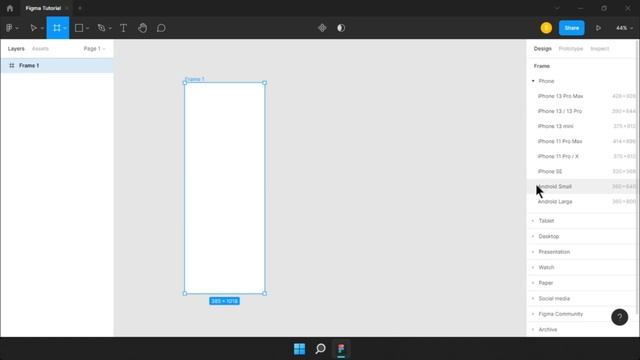The width and height of the screenshot is (640, 360).
Task: Click the Present play icon
Action: point(598,28)
